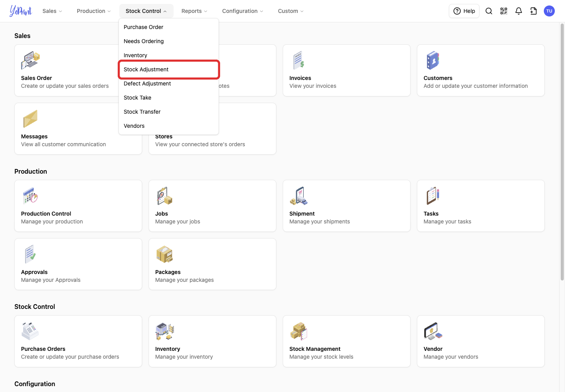Open the TU user avatar menu
565x392 pixels.
point(549,11)
